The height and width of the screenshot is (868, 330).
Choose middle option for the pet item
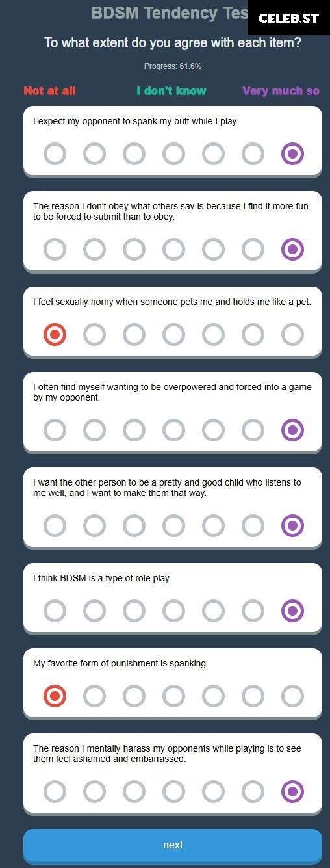pos(173,335)
